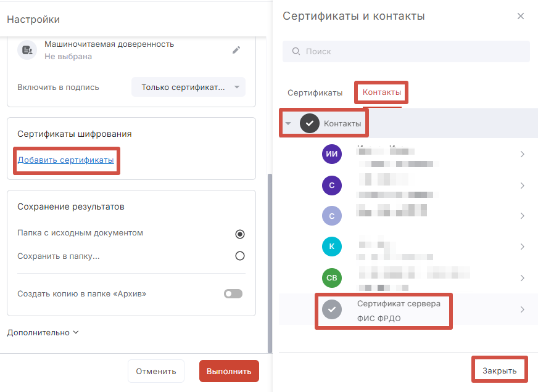The width and height of the screenshot is (538, 392).
Task: Click the green СВ contact avatar
Action: pyautogui.click(x=331, y=277)
